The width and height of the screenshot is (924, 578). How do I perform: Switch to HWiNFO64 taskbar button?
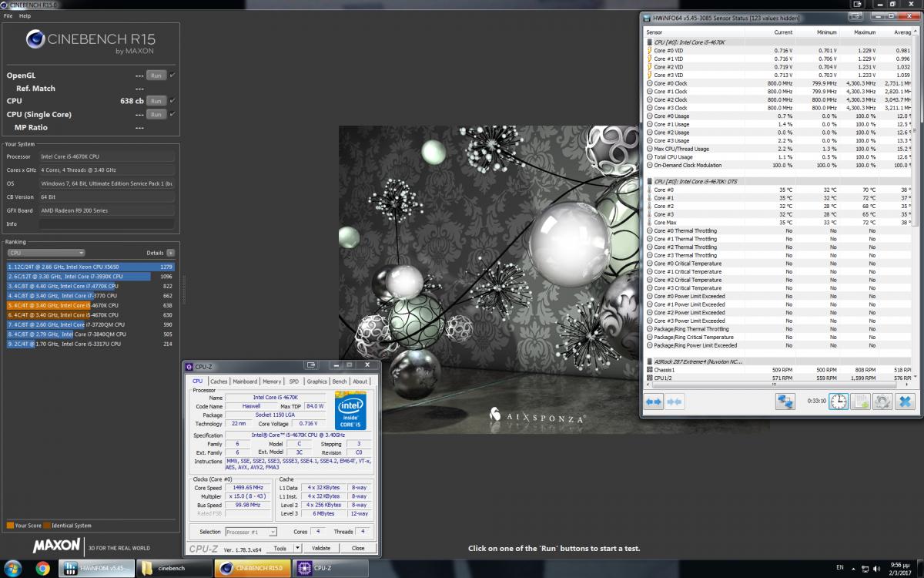[97, 569]
